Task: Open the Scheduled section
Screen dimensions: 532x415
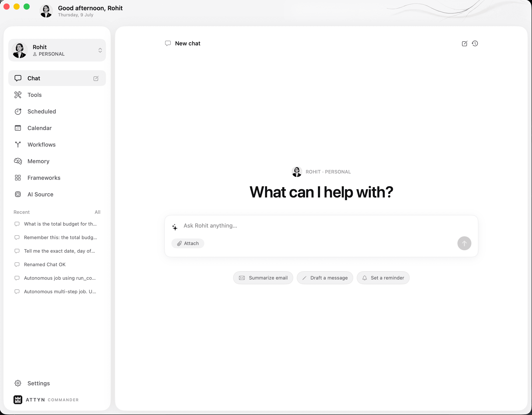Action: click(x=57, y=111)
